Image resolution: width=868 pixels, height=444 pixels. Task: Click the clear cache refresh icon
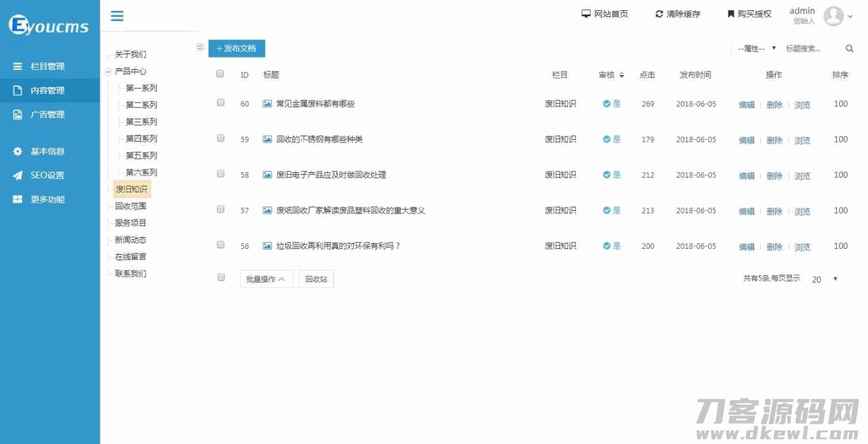pyautogui.click(x=659, y=14)
